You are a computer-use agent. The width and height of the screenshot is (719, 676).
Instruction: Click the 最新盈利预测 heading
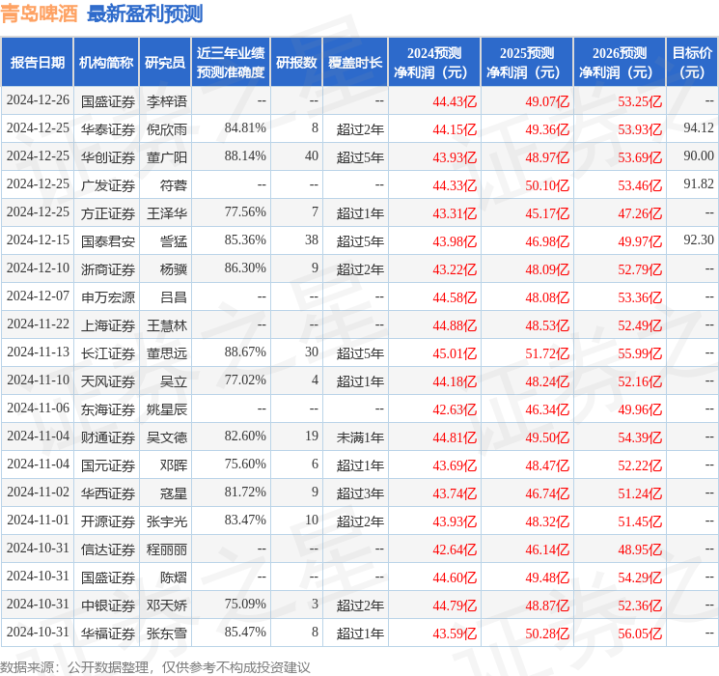coord(145,14)
